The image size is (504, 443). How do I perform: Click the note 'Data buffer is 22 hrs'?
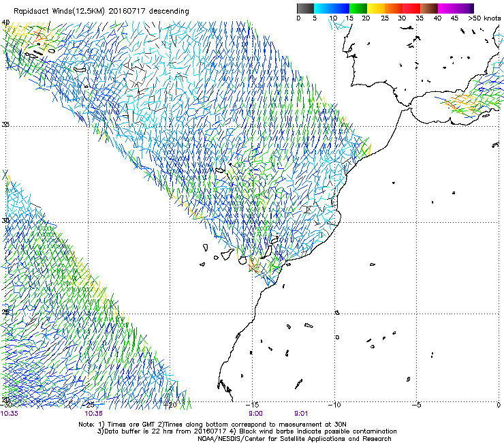coord(138,431)
